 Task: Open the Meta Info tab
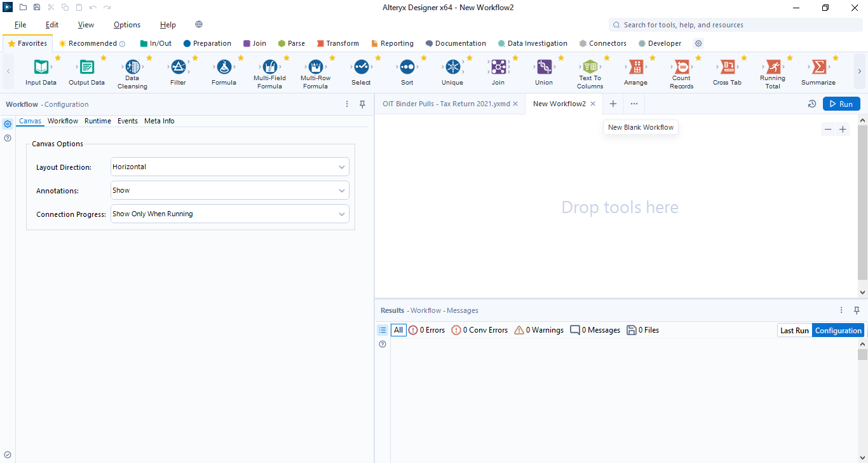[159, 121]
